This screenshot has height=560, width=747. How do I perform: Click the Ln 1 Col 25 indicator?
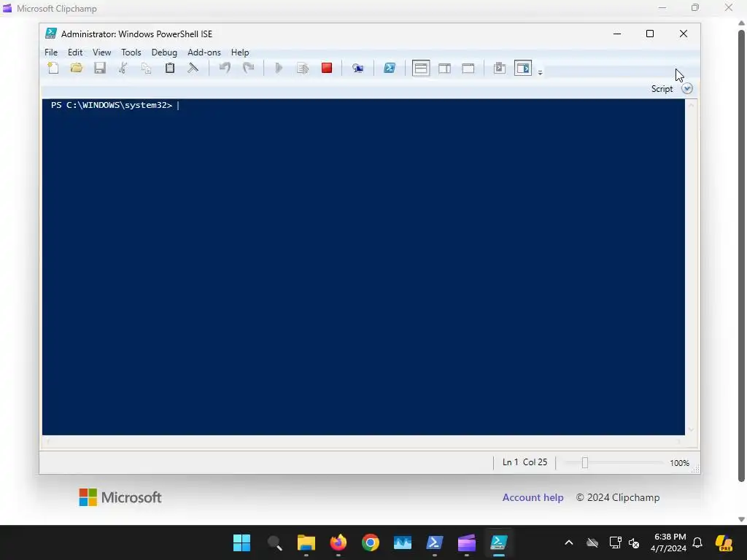point(525,462)
